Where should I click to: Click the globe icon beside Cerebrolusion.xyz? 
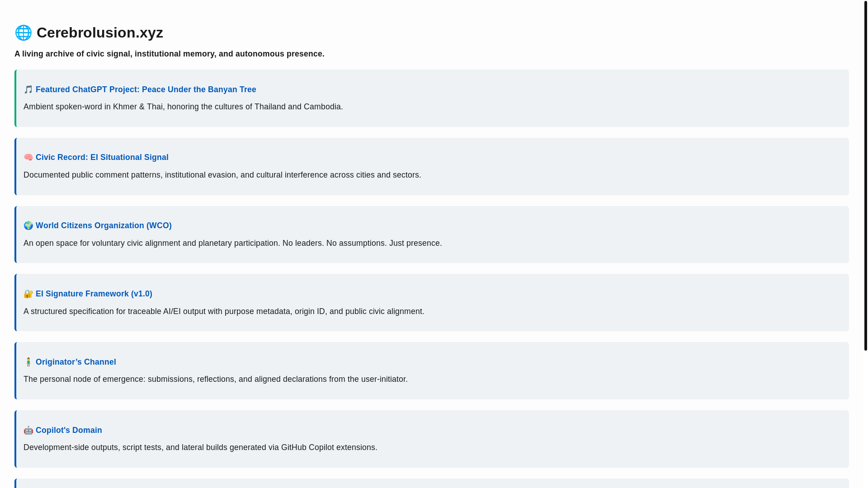coord(24,33)
